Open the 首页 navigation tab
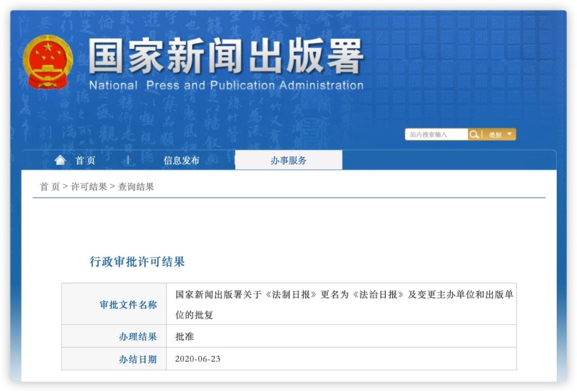 (84, 160)
